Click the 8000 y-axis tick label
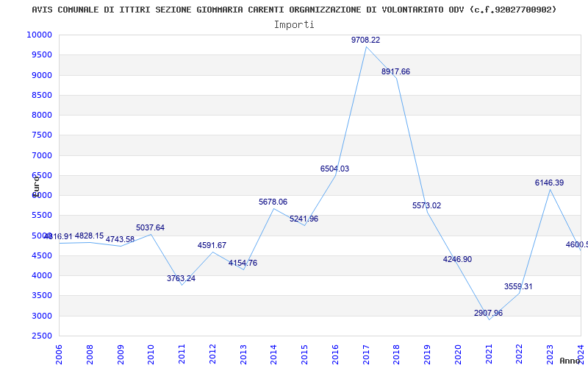Viewport: 588px width, 368px height. [x=41, y=115]
